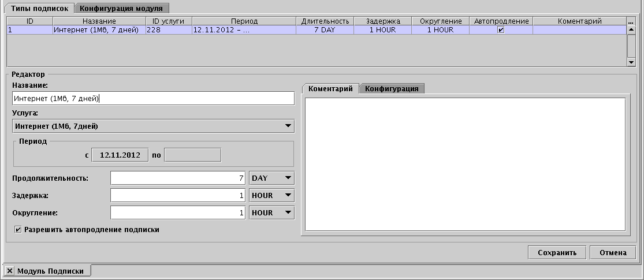Screen dimensions: 644x280
Task: Sort table by the Длительность column header
Action: (325, 21)
